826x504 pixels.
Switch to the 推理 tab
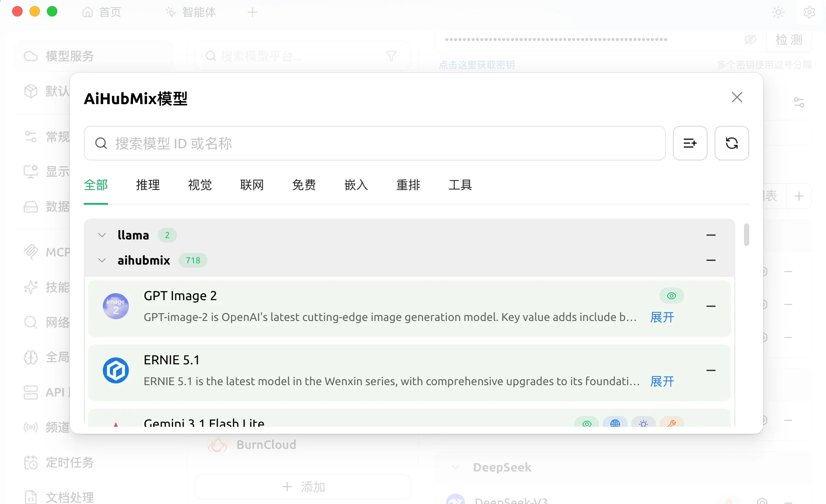(x=148, y=185)
